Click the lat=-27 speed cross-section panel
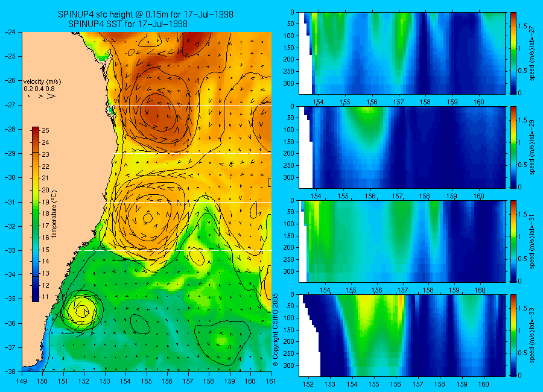The height and width of the screenshot is (392, 543). (x=402, y=53)
